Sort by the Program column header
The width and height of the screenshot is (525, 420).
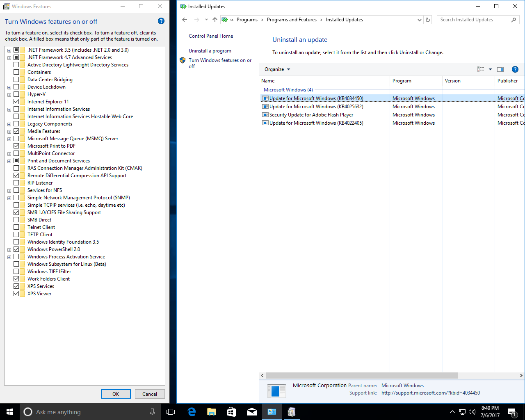[x=416, y=81]
